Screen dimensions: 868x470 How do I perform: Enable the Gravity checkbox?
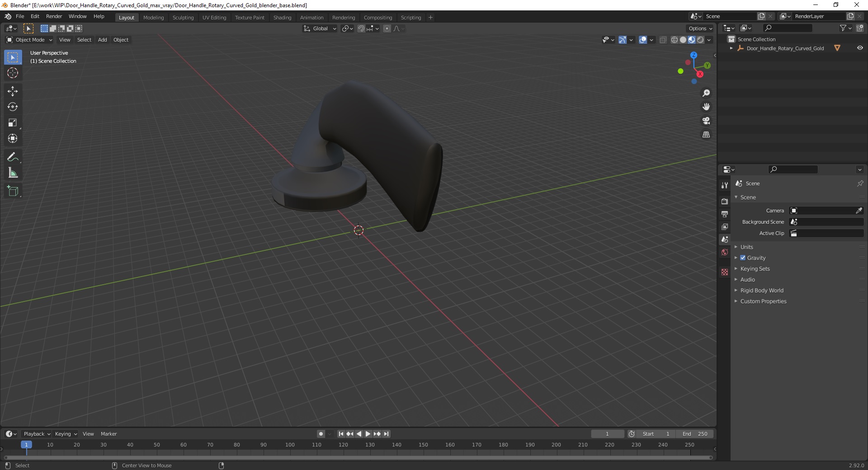click(743, 258)
